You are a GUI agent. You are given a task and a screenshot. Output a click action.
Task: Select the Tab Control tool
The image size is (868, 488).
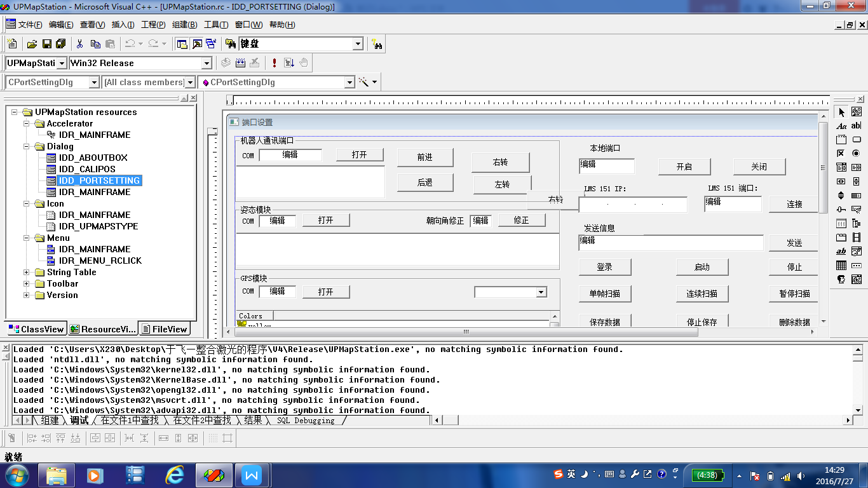tap(842, 238)
